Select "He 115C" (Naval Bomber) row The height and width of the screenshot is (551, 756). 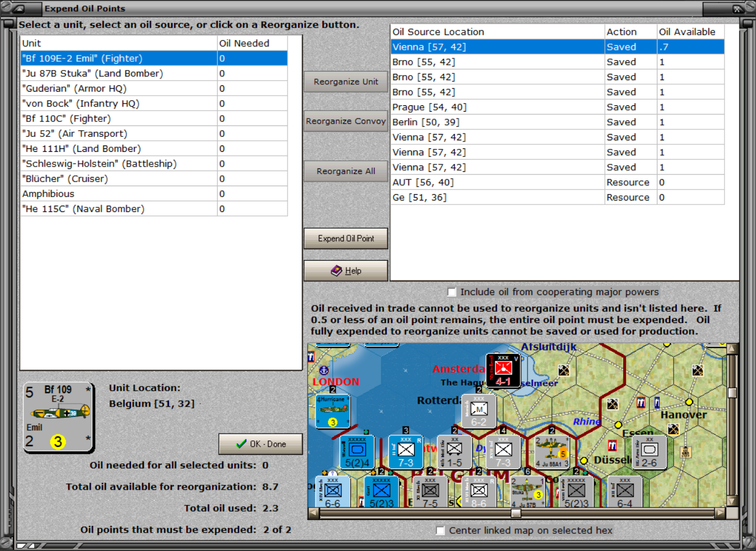(153, 209)
